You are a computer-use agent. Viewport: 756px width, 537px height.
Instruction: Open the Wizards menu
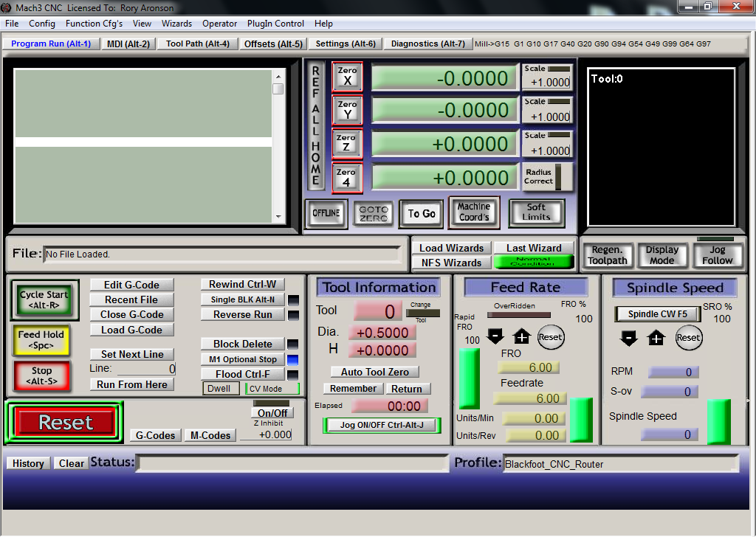coord(176,24)
